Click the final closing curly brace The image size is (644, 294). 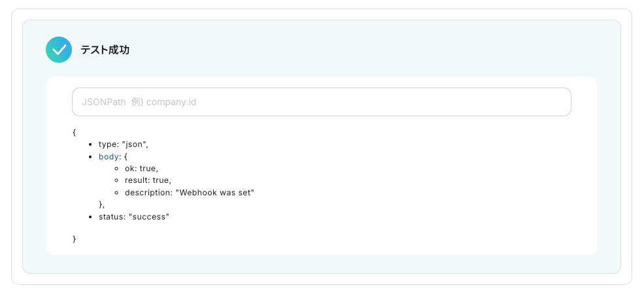(x=75, y=239)
